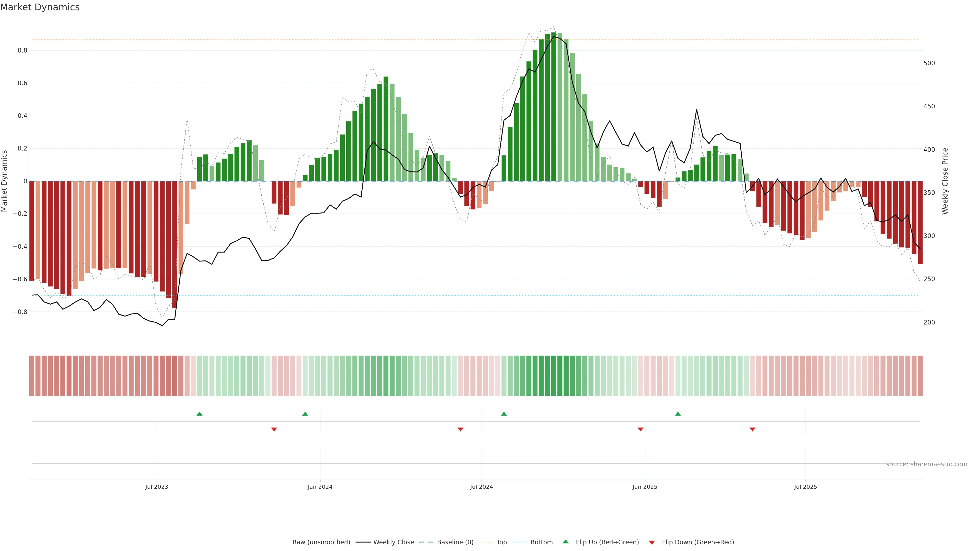The height and width of the screenshot is (551, 980).
Task: Click the Jan 2025 x-axis label
Action: (645, 487)
